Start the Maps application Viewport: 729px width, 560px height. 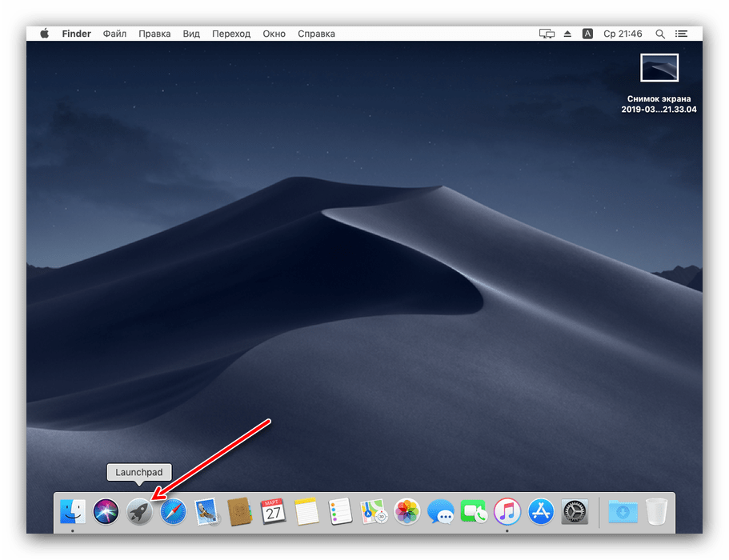[x=373, y=512]
